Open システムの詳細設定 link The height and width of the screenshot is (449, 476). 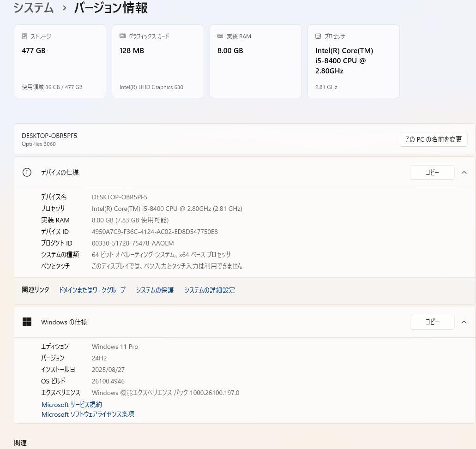tap(209, 290)
